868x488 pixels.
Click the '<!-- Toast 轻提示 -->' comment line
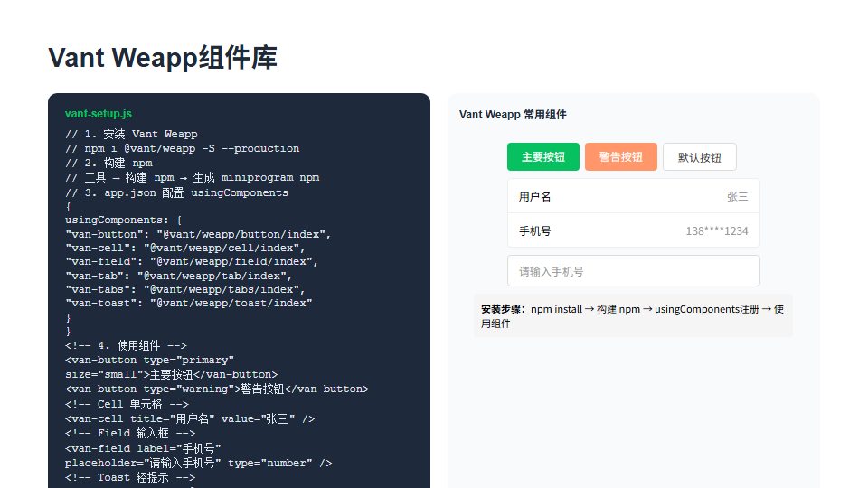(x=130, y=477)
